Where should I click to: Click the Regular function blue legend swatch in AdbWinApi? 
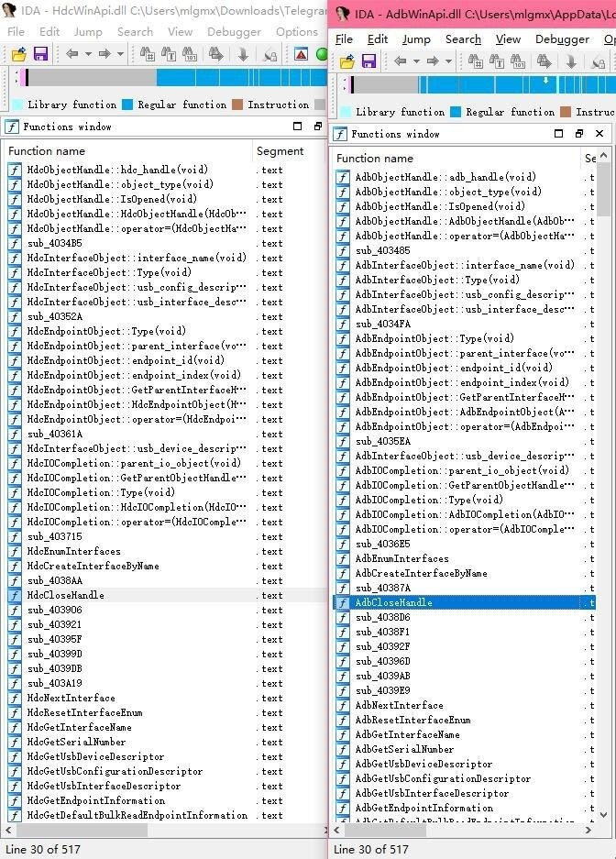point(455,112)
